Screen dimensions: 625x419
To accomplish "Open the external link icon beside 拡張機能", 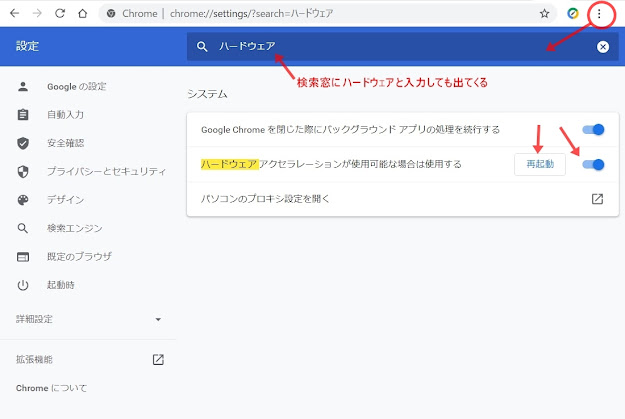I will click(x=158, y=360).
